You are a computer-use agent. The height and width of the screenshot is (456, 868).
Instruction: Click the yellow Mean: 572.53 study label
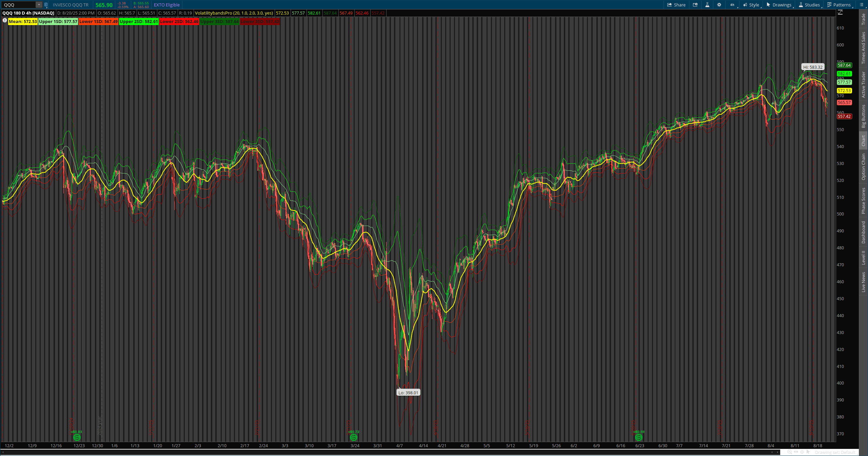23,21
